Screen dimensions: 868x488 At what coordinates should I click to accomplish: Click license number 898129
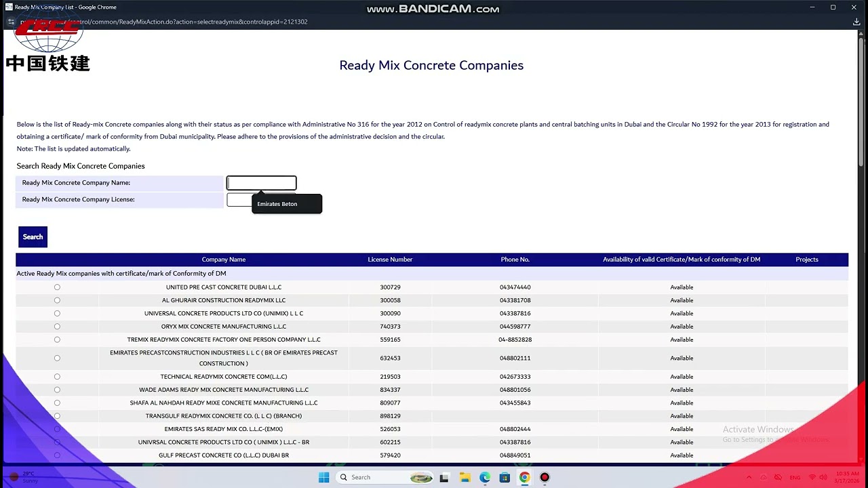click(x=390, y=416)
